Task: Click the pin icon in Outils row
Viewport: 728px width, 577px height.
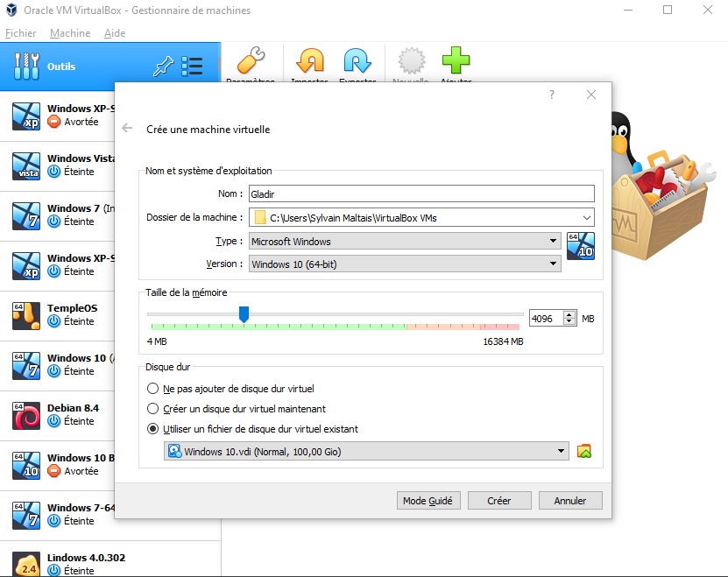Action: (164, 67)
